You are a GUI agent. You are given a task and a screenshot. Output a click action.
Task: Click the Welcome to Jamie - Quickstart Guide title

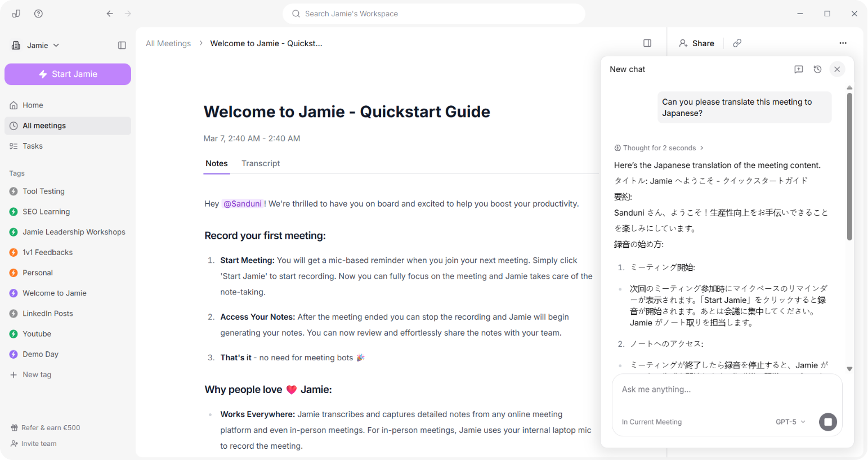[347, 111]
